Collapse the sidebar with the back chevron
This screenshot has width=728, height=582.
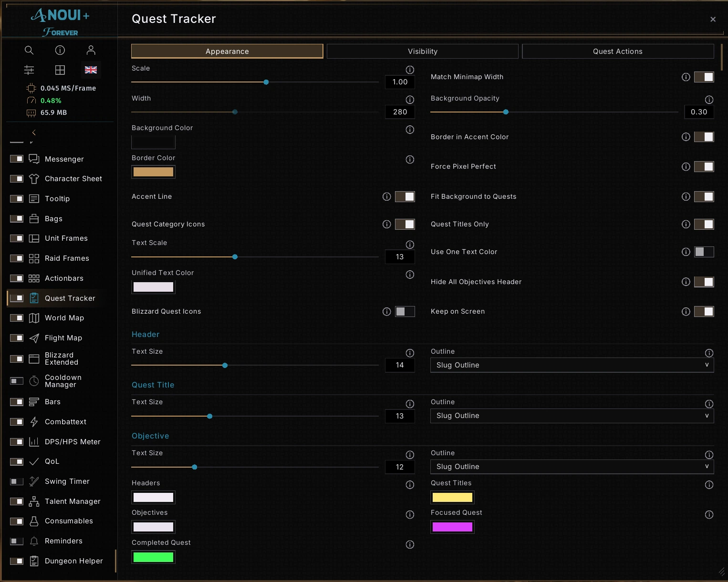(x=34, y=133)
